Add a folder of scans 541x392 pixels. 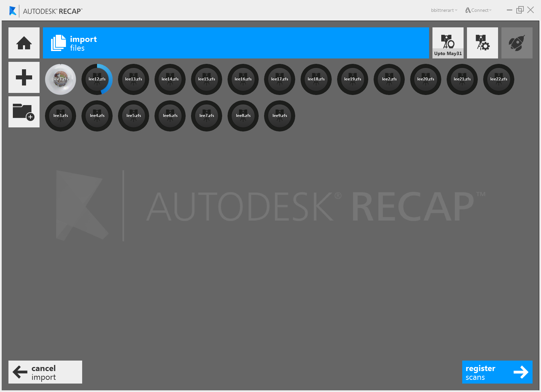click(24, 112)
